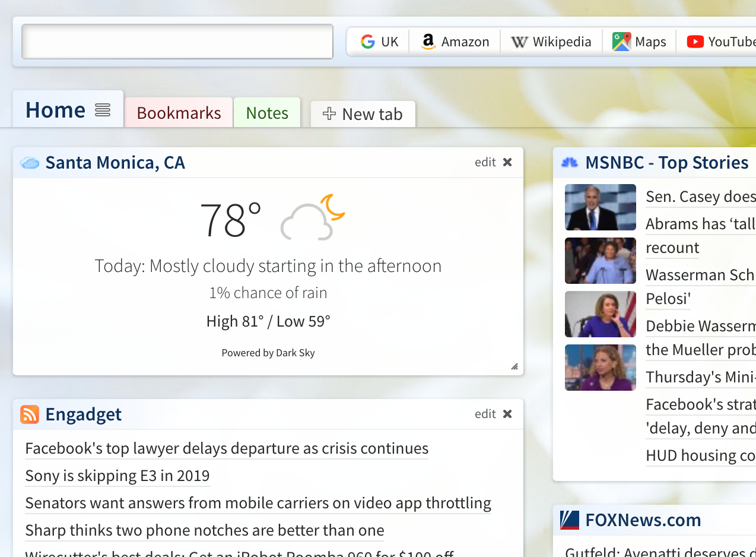Open the MSNBC - Top Stories title link
Viewport: 756px width, 557px height.
click(x=667, y=162)
